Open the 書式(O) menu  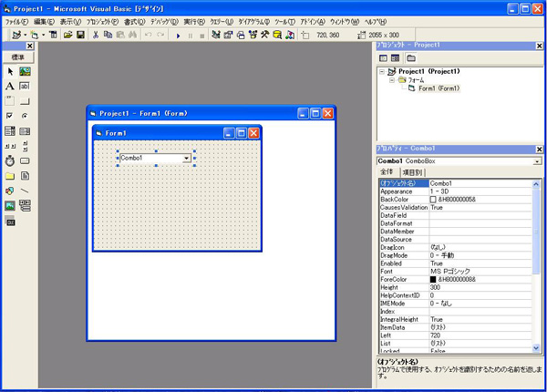pos(135,22)
